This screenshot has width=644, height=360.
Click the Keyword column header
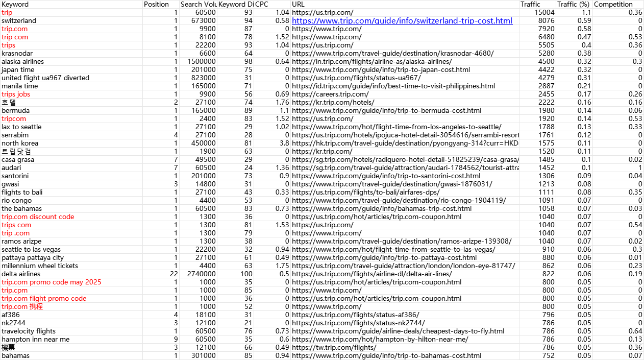coord(15,4)
